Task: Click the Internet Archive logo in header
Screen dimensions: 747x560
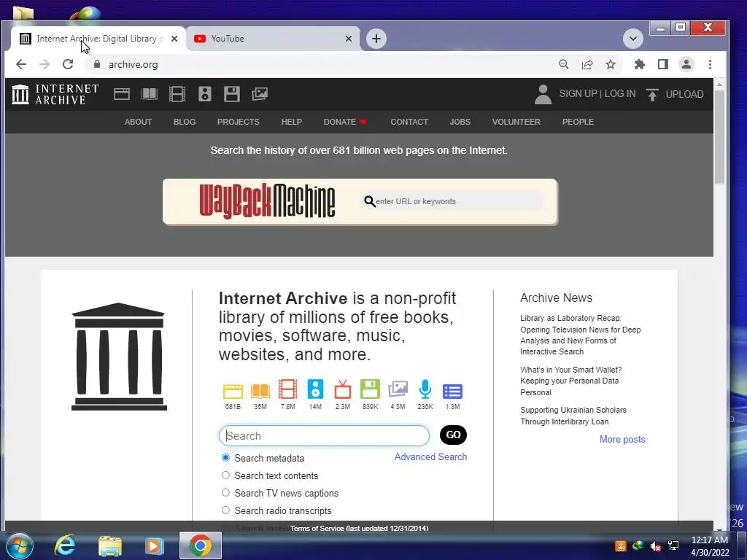Action: click(x=55, y=94)
